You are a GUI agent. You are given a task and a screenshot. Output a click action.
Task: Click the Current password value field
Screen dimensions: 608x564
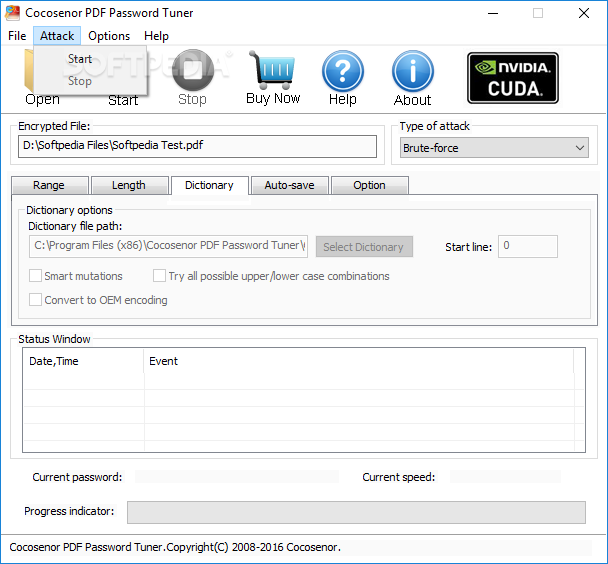237,477
